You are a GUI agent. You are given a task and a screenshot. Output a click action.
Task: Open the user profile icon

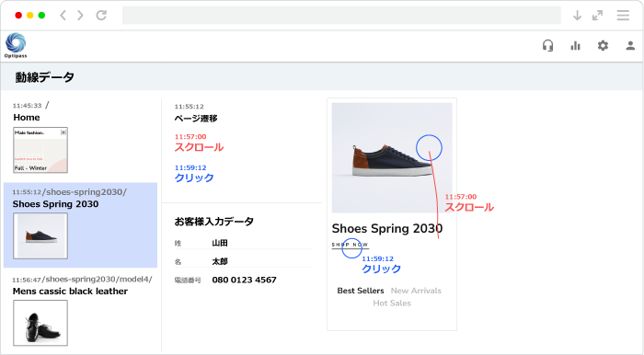630,46
